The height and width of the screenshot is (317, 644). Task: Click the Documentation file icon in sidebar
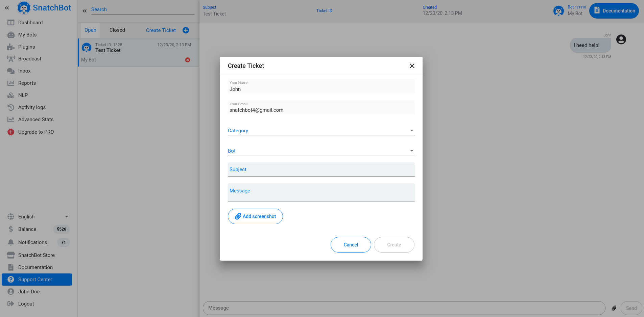(x=11, y=267)
